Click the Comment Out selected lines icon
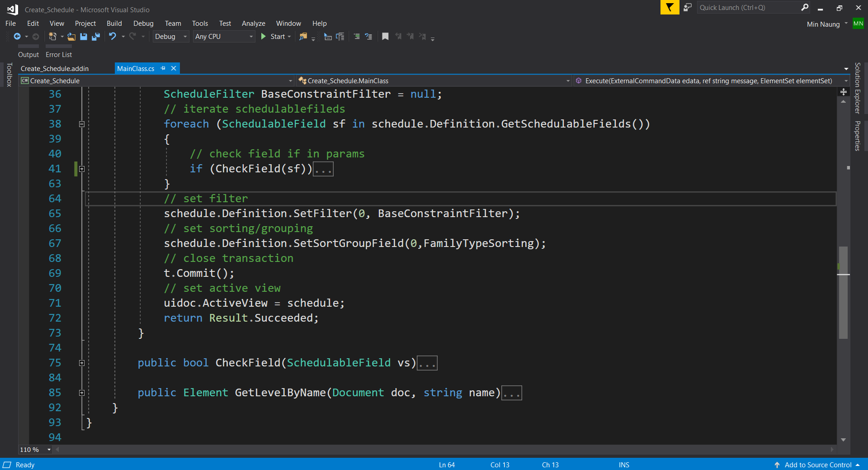 pyautogui.click(x=357, y=37)
